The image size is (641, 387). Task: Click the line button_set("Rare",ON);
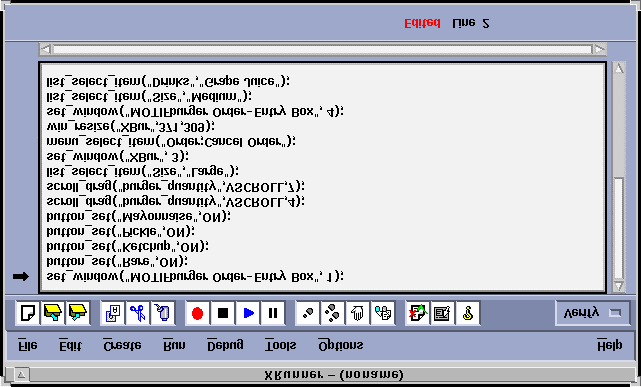117,261
